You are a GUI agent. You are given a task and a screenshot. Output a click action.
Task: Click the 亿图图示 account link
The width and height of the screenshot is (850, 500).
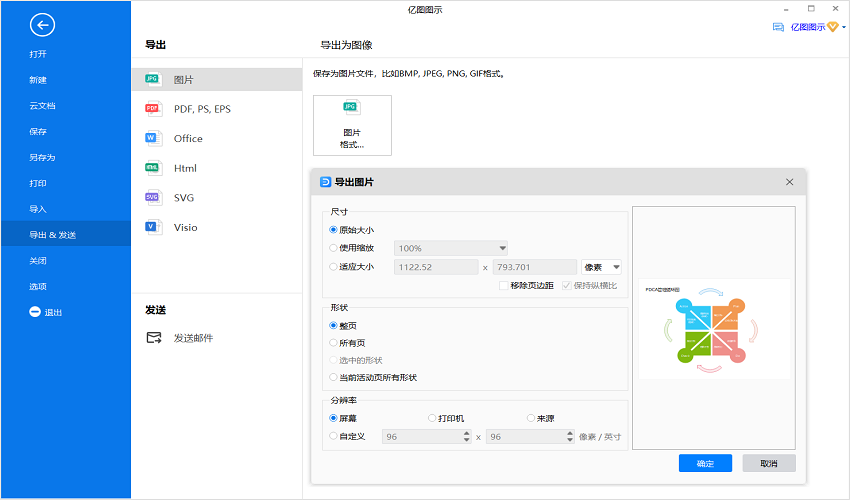coord(808,27)
